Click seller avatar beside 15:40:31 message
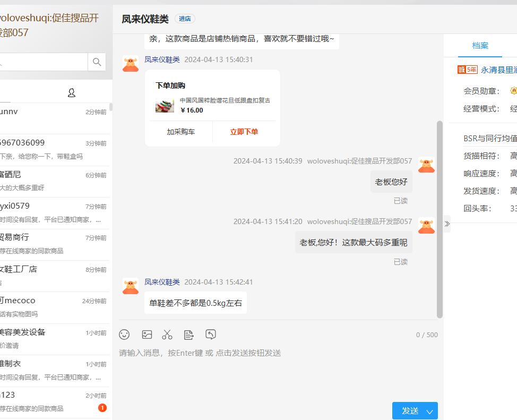The image size is (517, 420). [131, 63]
